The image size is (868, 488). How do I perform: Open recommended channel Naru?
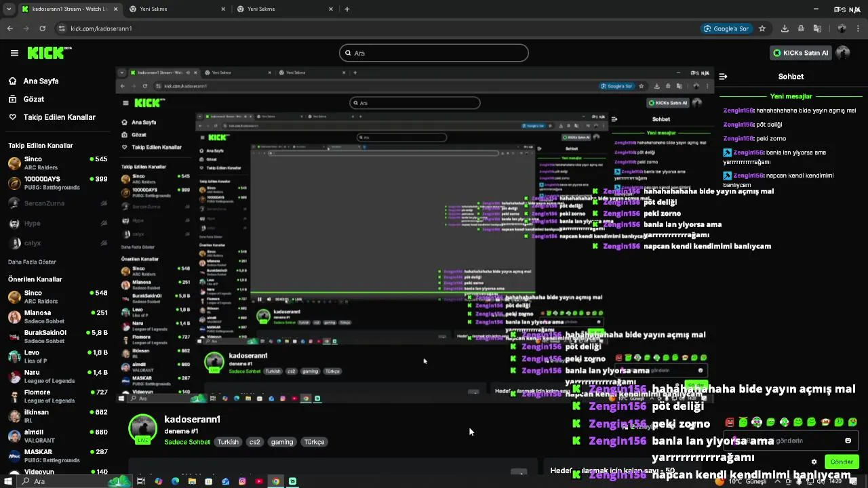(58, 376)
